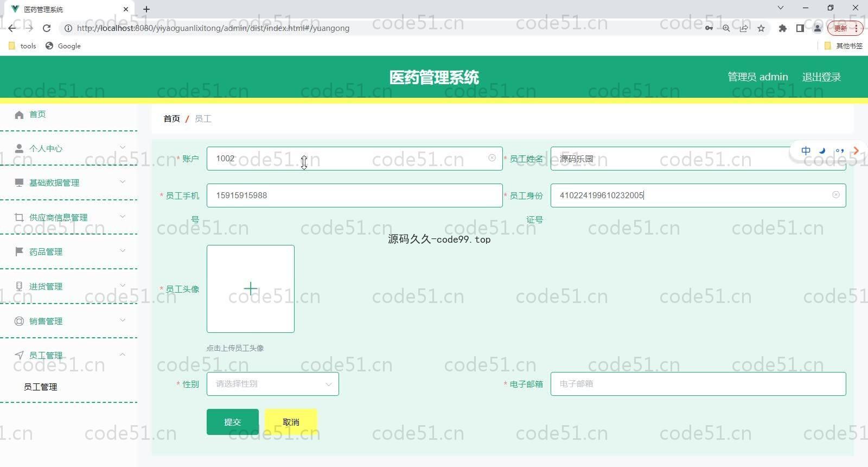
Task: Open the browser zoom magnifier icon
Action: pos(726,28)
